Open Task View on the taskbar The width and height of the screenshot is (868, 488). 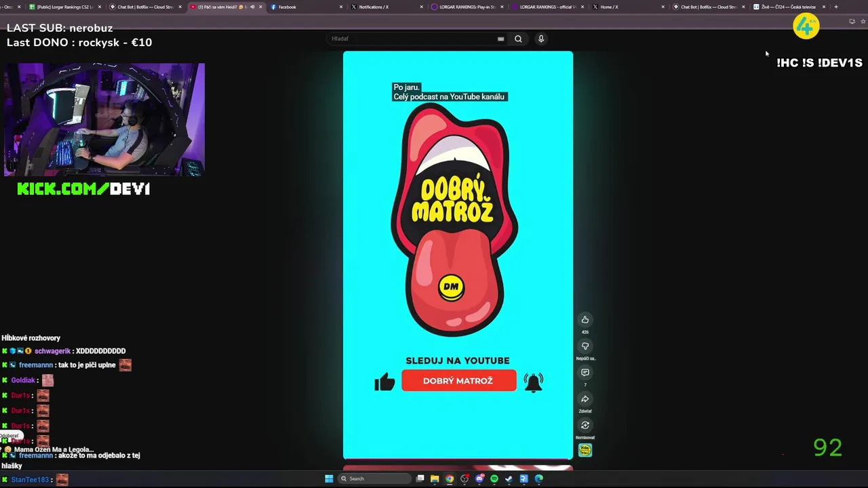coord(420,479)
